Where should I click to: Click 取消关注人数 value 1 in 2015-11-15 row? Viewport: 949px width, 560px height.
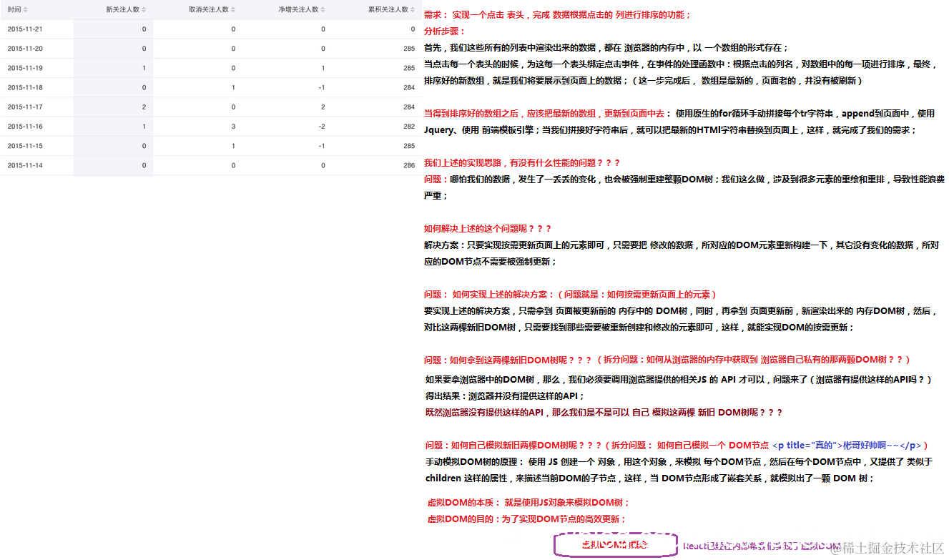pyautogui.click(x=233, y=146)
